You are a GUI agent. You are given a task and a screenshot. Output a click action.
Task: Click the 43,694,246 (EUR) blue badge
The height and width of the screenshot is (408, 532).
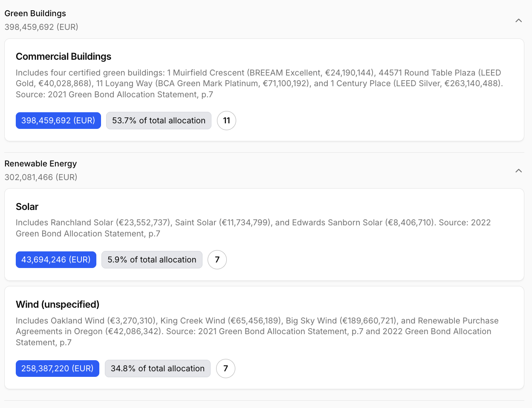(x=56, y=260)
